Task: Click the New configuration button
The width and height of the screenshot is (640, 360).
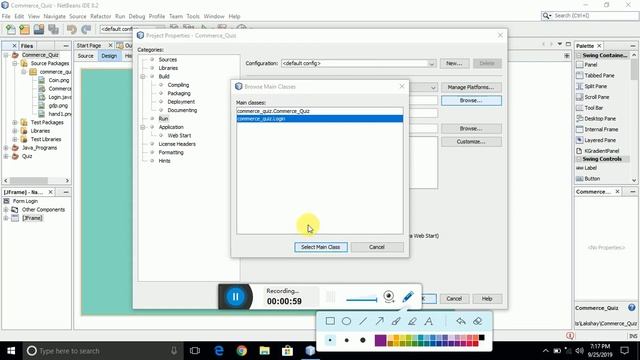Action: pyautogui.click(x=454, y=63)
